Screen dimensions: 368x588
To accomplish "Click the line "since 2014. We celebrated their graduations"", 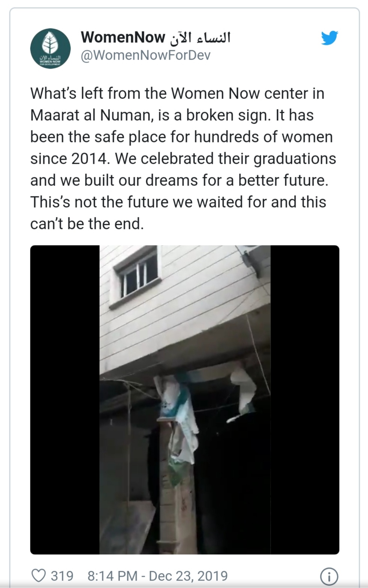I will click(x=183, y=159).
